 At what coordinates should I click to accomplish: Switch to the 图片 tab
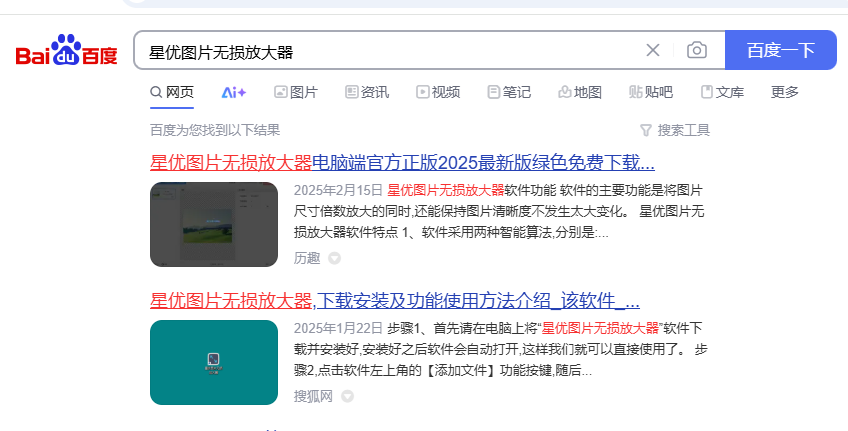click(x=296, y=92)
